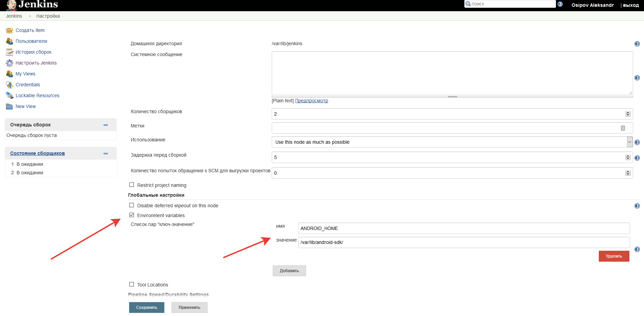Select the Пользователи people icon
The height and width of the screenshot is (316, 644).
tap(9, 41)
